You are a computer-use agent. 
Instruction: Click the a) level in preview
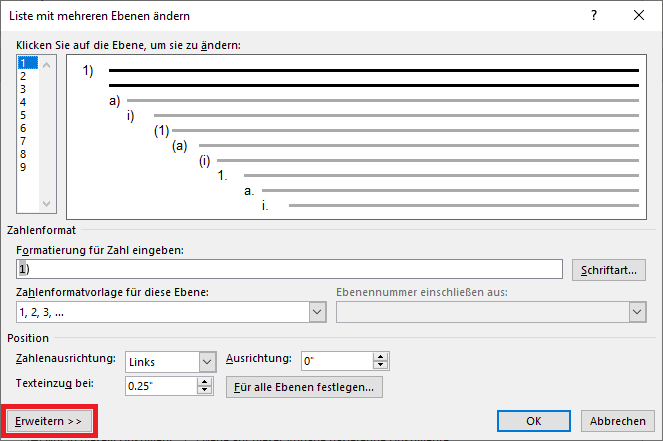click(115, 101)
